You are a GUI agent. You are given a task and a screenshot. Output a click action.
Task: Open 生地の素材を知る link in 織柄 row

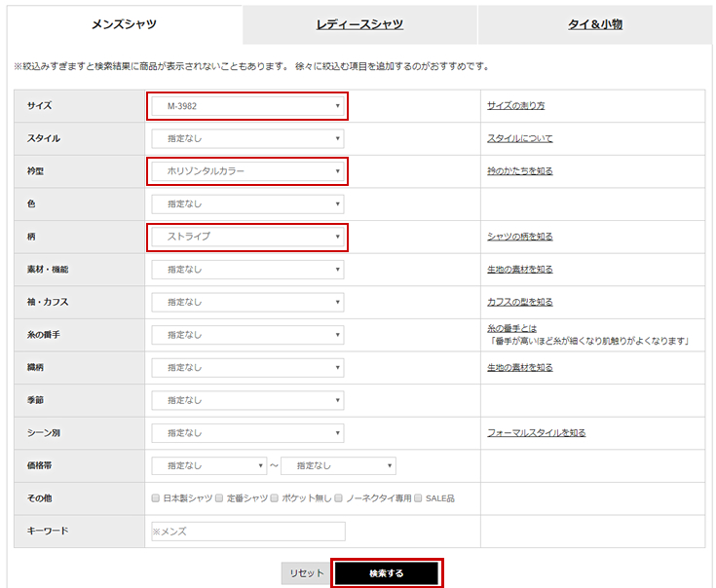coord(519,368)
